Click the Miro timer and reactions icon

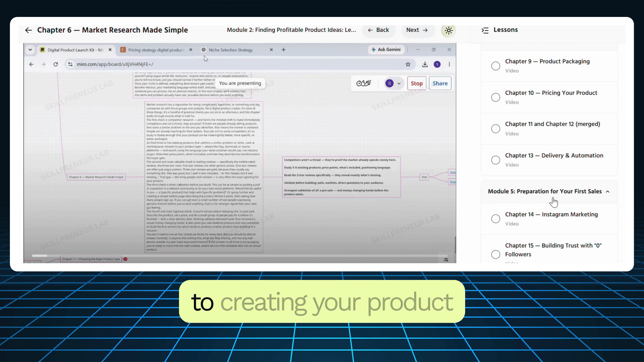[x=363, y=83]
